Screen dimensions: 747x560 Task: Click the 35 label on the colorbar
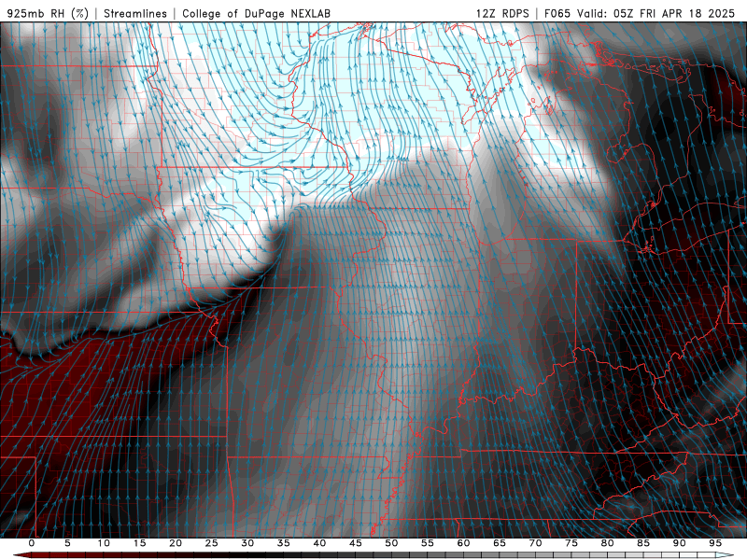click(x=284, y=543)
